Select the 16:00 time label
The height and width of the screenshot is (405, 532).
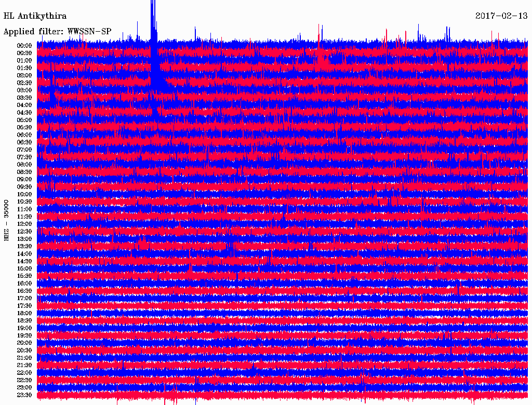click(24, 283)
